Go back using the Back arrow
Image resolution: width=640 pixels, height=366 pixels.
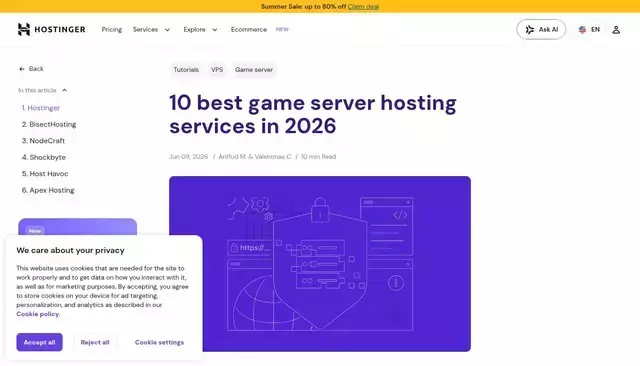31,69
